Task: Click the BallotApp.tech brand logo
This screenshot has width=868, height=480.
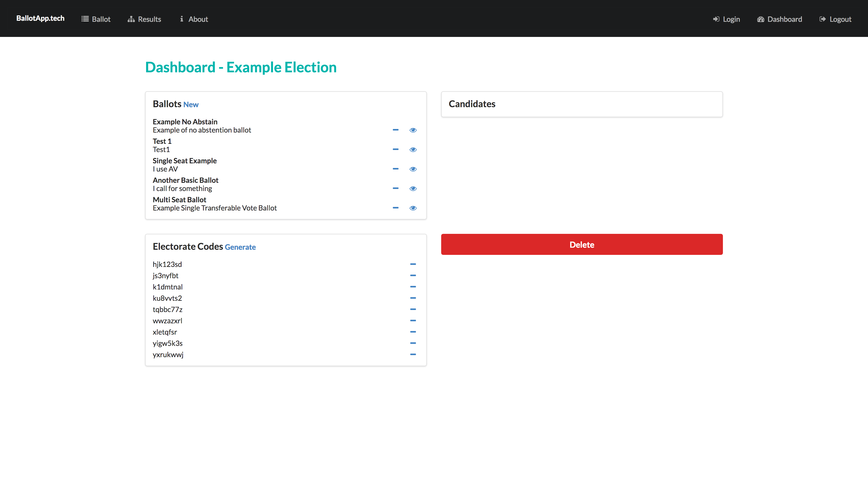Action: (41, 18)
